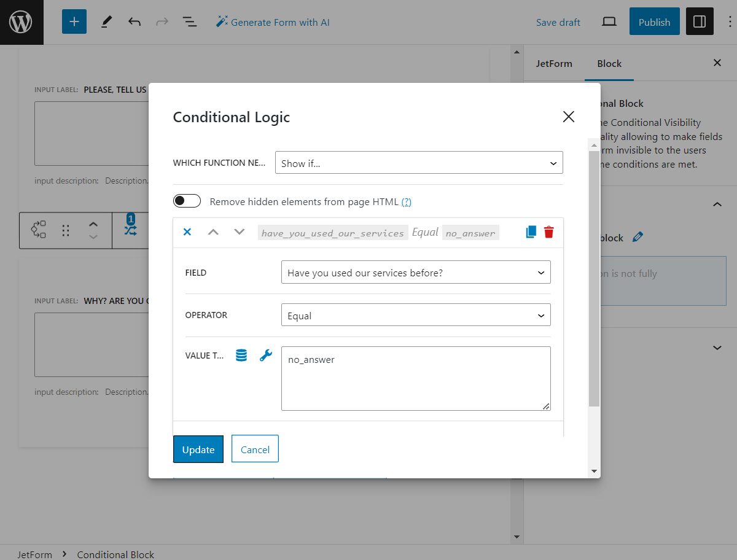
Task: Duplicate the have_you_used_our_services condition
Action: coord(530,232)
